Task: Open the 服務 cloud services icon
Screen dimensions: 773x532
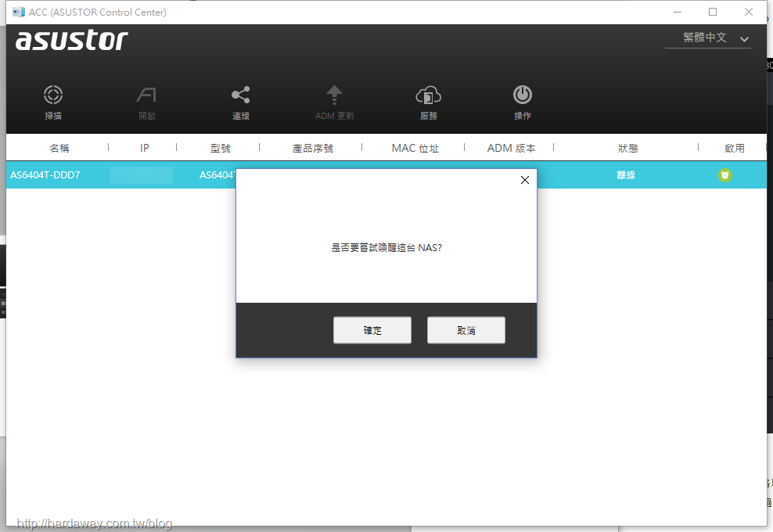Action: tap(429, 95)
